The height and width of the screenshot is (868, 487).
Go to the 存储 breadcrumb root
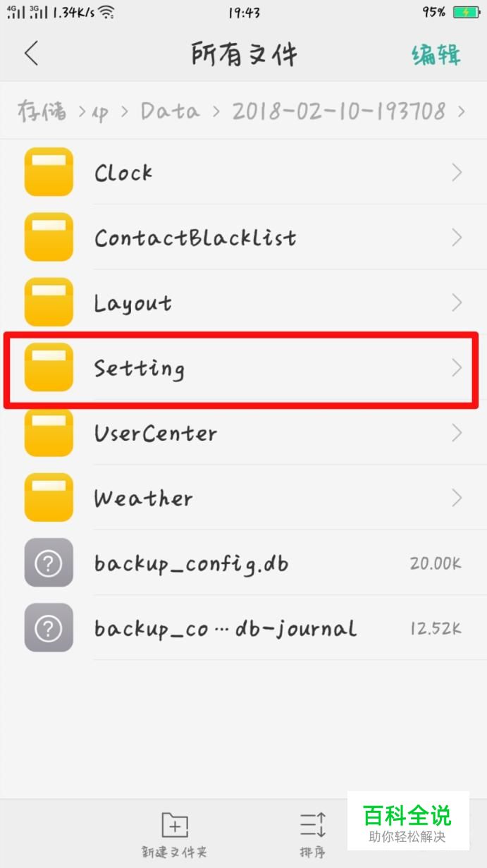click(42, 111)
